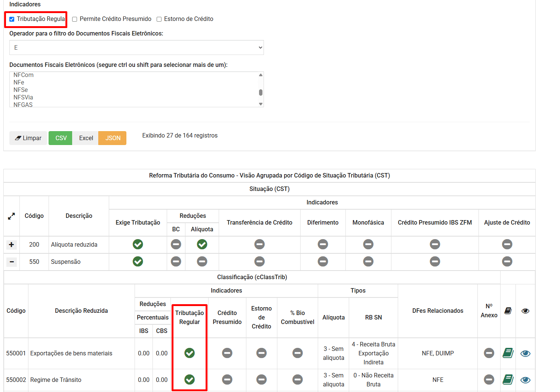Click Tributação Regular check icon for 550001
560x392 pixels.
pyautogui.click(x=190, y=353)
